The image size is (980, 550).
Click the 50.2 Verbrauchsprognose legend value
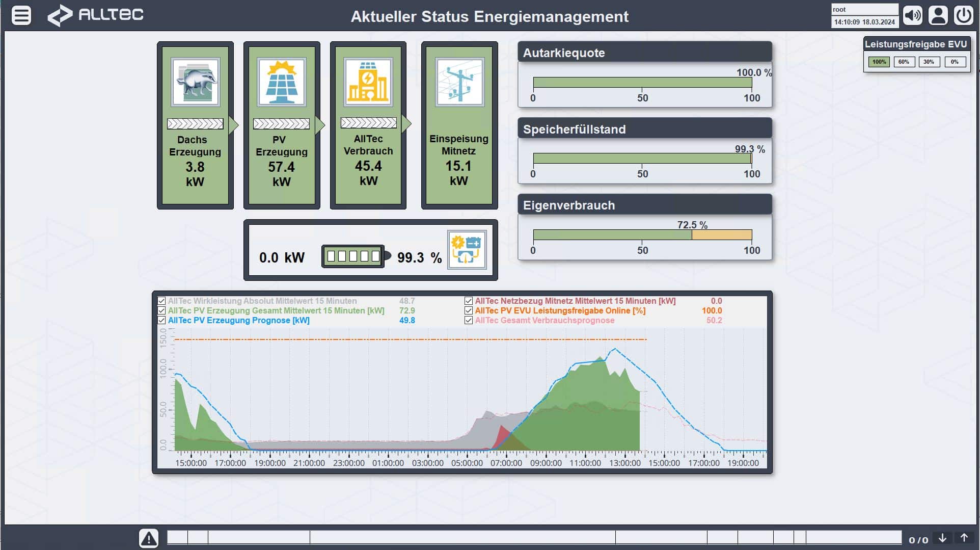[x=714, y=321]
